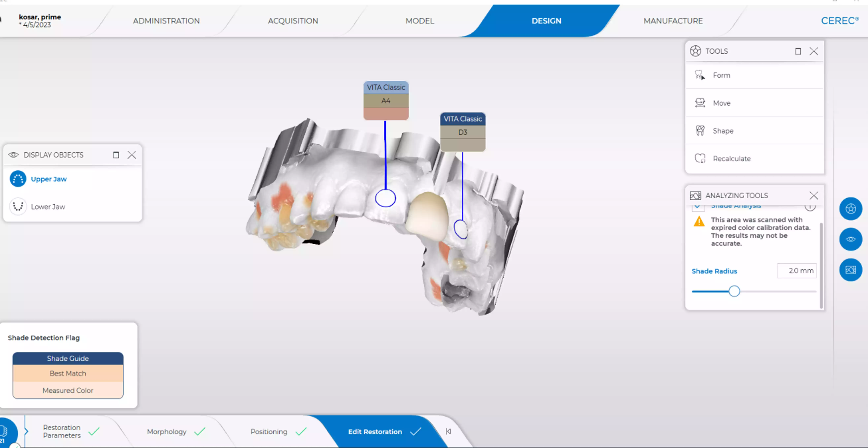Screen dimensions: 868x448
Task: Select the Form tool
Action: tap(721, 75)
